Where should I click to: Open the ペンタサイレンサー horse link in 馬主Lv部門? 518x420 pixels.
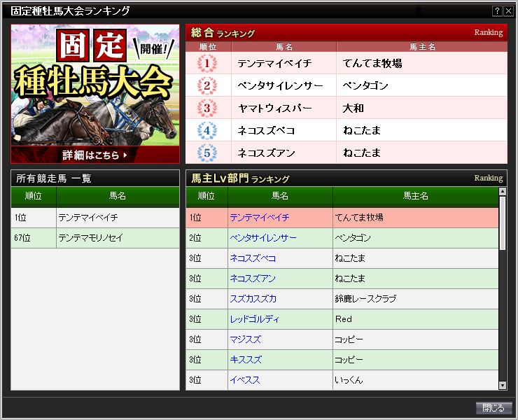[x=263, y=238]
